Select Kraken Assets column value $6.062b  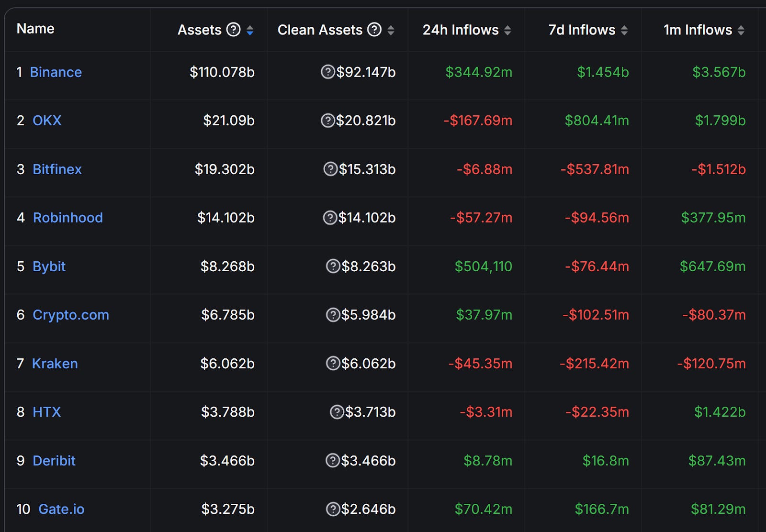[227, 364]
